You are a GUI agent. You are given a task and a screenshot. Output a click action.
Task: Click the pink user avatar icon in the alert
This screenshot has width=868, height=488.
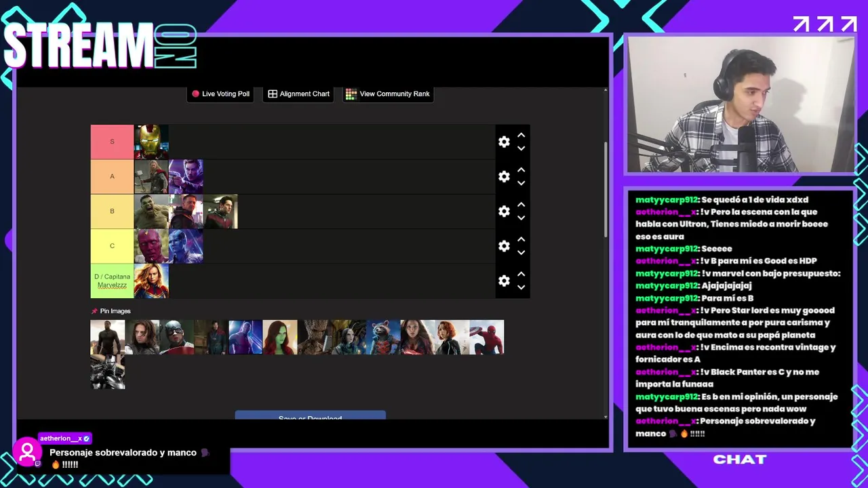click(28, 452)
